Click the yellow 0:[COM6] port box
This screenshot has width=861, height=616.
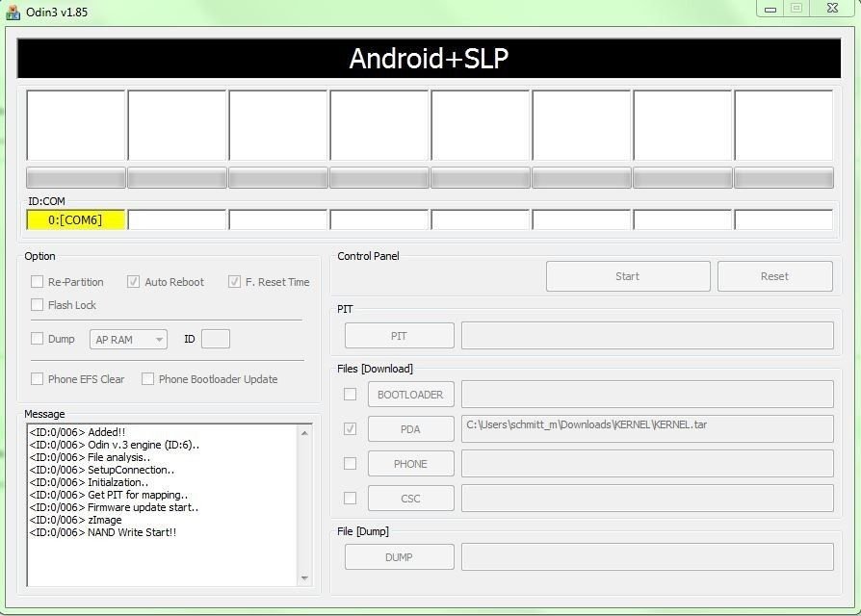click(76, 220)
